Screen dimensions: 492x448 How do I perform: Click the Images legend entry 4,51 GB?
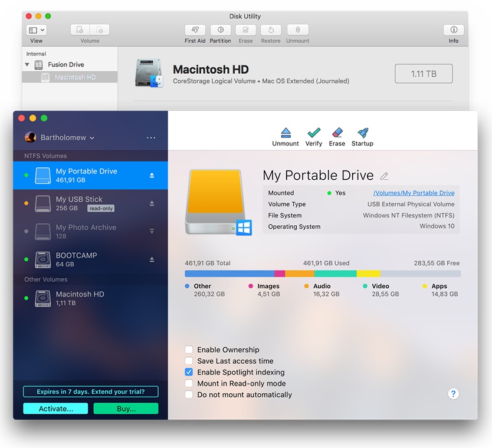[x=264, y=290]
